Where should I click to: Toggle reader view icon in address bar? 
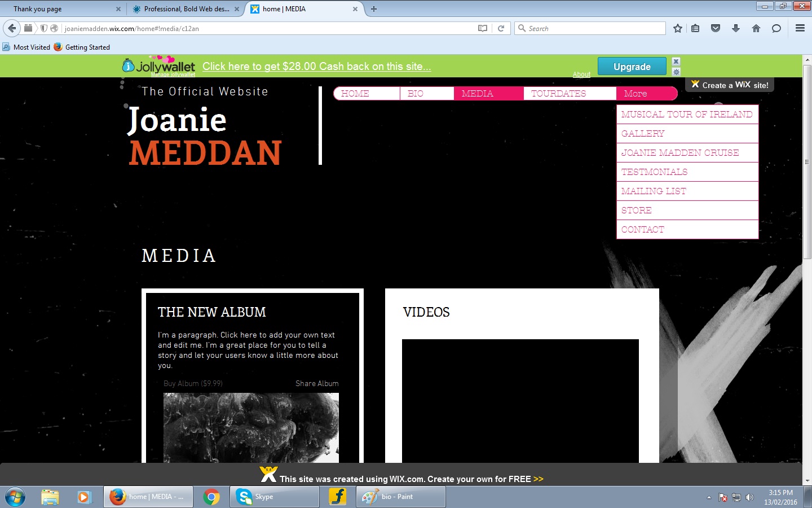pyautogui.click(x=483, y=28)
